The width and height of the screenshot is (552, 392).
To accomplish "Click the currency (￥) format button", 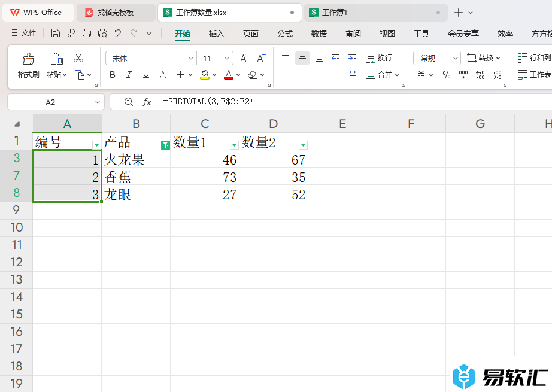I will pyautogui.click(x=421, y=75).
